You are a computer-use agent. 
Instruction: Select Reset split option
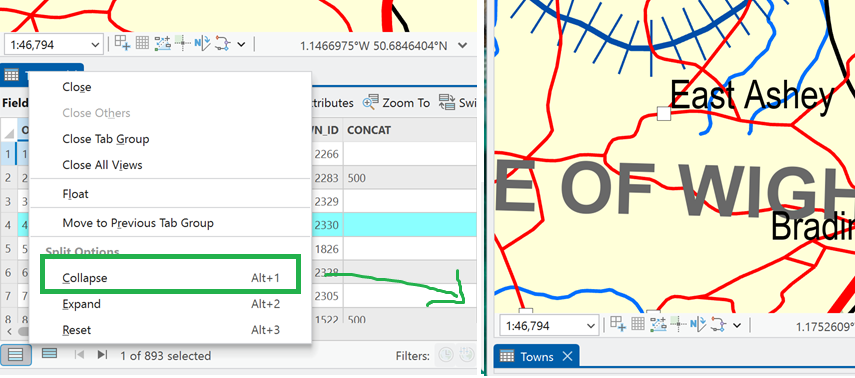170,330
